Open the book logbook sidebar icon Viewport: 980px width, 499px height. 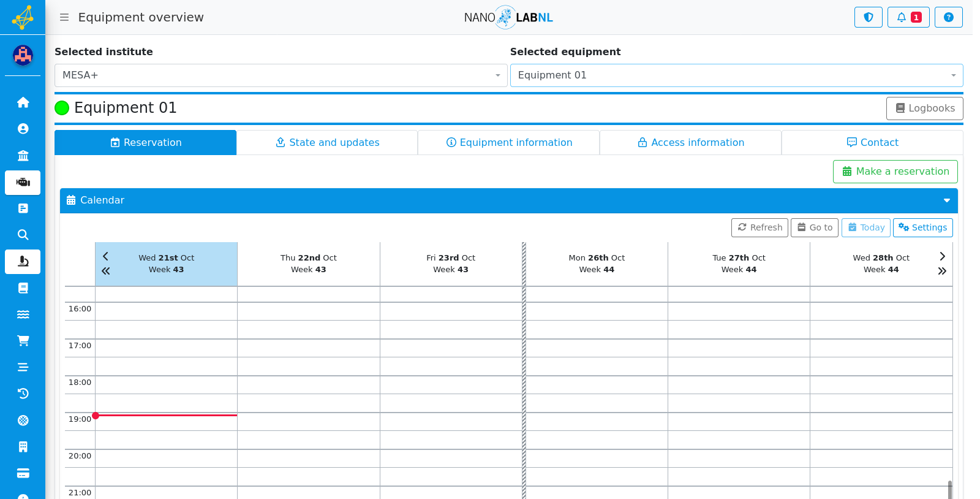pyautogui.click(x=23, y=288)
